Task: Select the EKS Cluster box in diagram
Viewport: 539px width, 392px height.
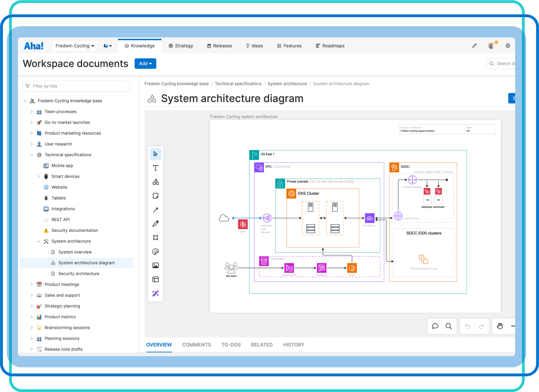Action: tap(323, 218)
